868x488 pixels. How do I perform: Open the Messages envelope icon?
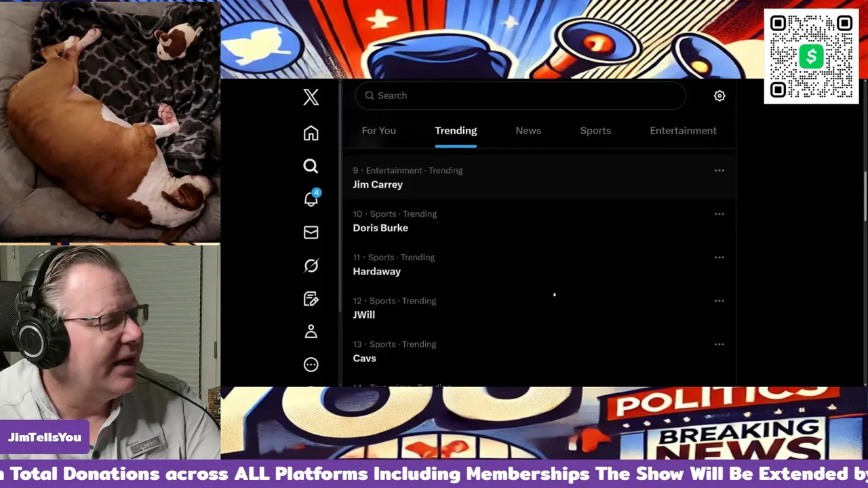(x=311, y=232)
